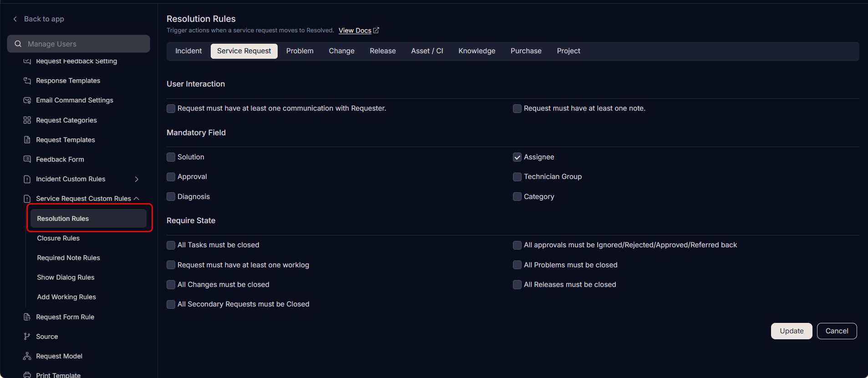Go to the Knowledge tab
This screenshot has height=378, width=868.
pyautogui.click(x=477, y=51)
